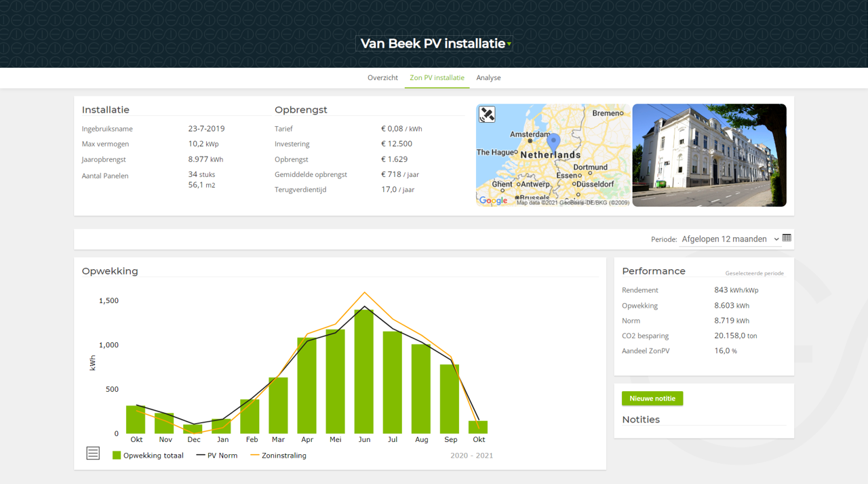
Task: Click the Aandeel ZonPV value 16,0 %
Action: click(x=726, y=351)
